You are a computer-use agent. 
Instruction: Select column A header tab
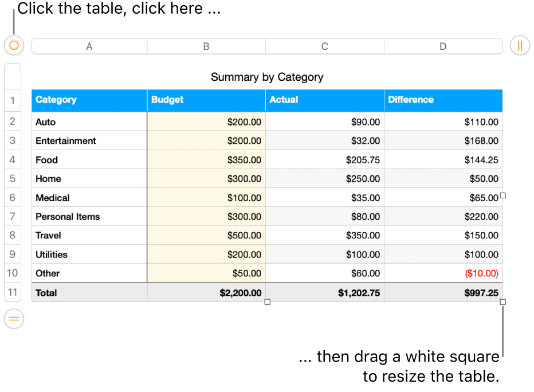pyautogui.click(x=89, y=46)
